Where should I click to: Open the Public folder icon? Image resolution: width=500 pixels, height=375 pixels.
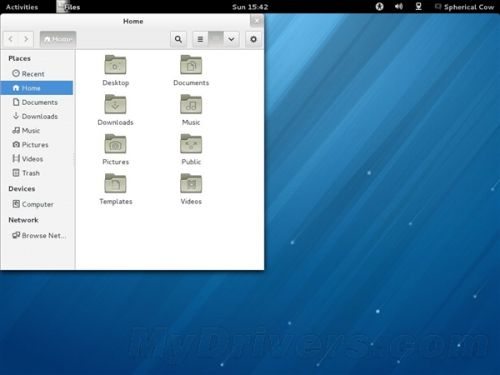(191, 144)
